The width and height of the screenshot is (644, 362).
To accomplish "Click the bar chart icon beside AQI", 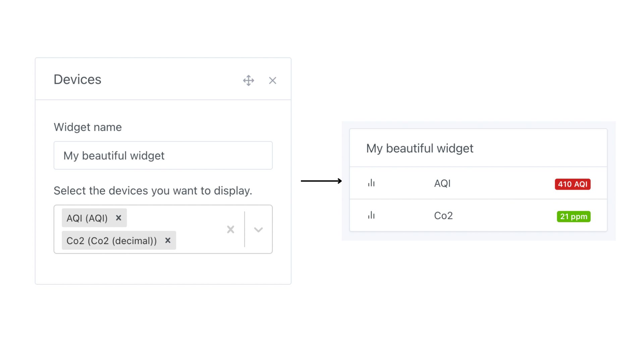I will click(371, 183).
